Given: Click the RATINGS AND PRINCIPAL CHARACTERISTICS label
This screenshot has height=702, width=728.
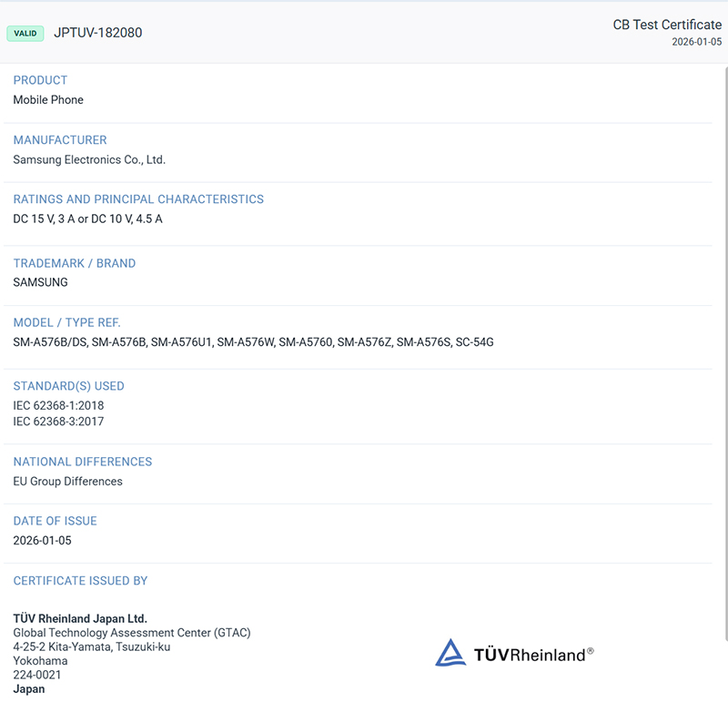Looking at the screenshot, I should click(138, 199).
